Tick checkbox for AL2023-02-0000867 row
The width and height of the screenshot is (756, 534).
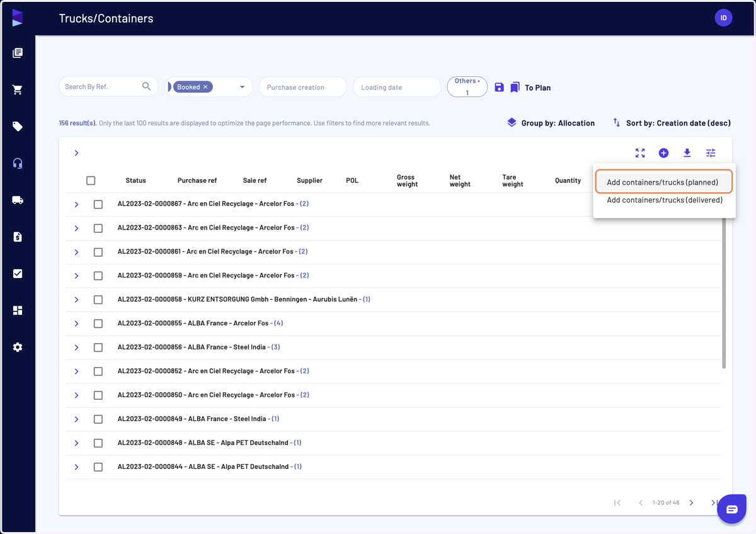[98, 204]
